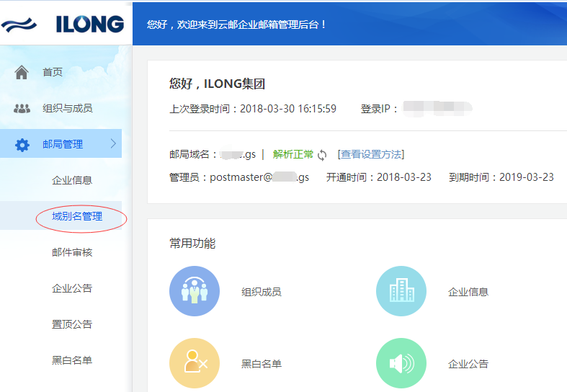Open the yellow 黑白名单 user icon
This screenshot has width=567, height=392.
[195, 363]
